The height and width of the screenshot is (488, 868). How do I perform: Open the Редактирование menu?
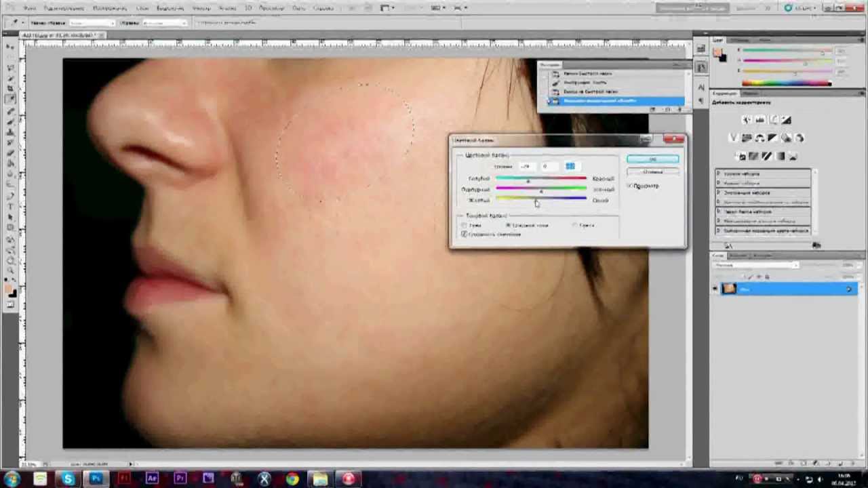click(64, 7)
